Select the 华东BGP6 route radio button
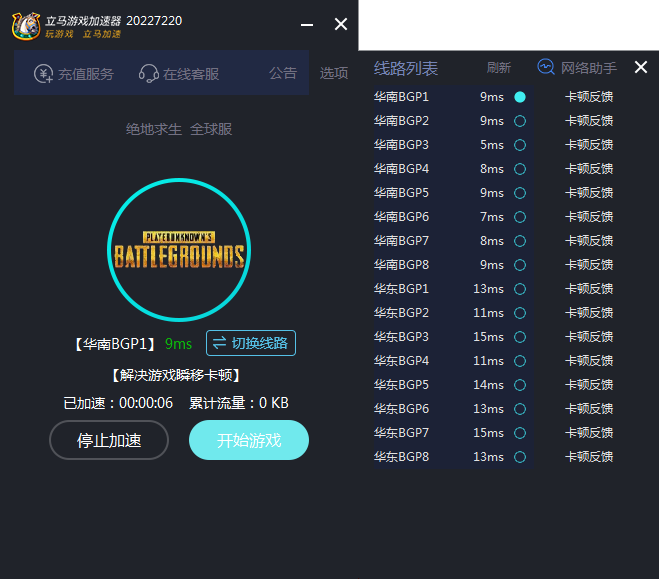Viewport: 659px width, 579px height. click(x=520, y=409)
